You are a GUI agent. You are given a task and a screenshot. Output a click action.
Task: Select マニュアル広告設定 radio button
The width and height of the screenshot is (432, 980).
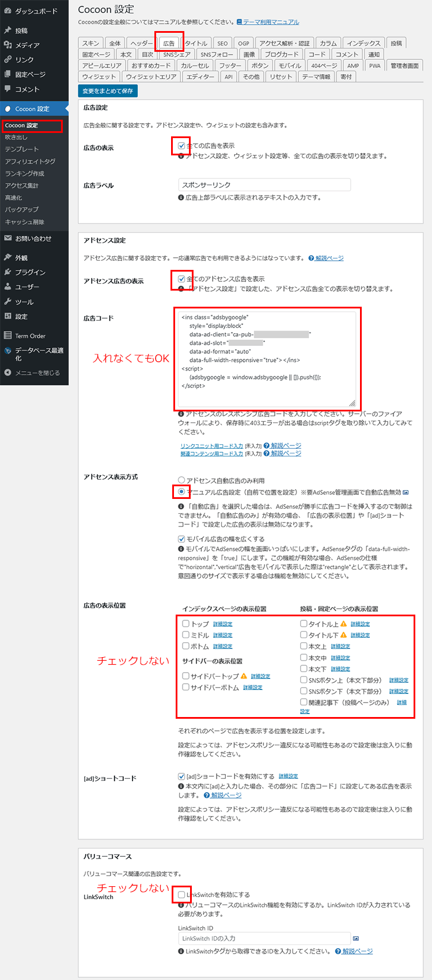click(181, 492)
